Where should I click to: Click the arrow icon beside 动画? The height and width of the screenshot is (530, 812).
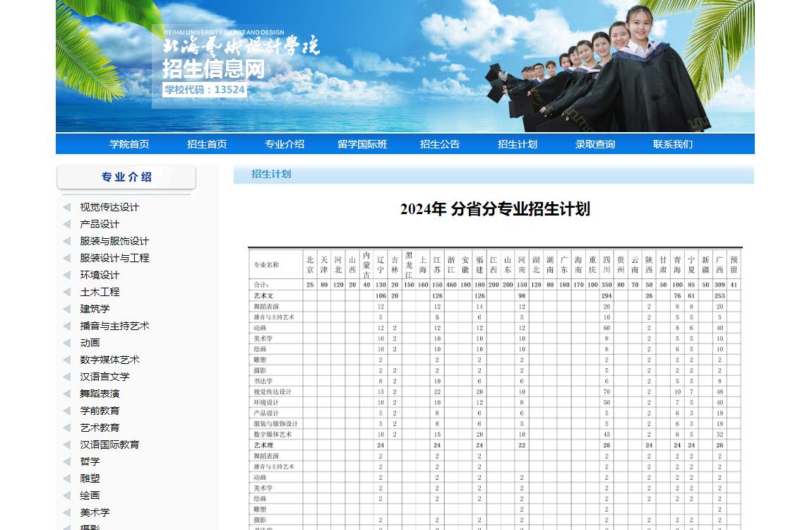[67, 343]
